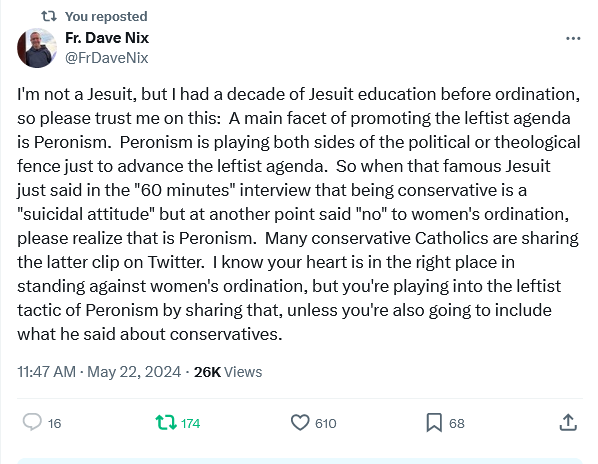
Task: Click the light blue banner below actions
Action: (x=300, y=461)
